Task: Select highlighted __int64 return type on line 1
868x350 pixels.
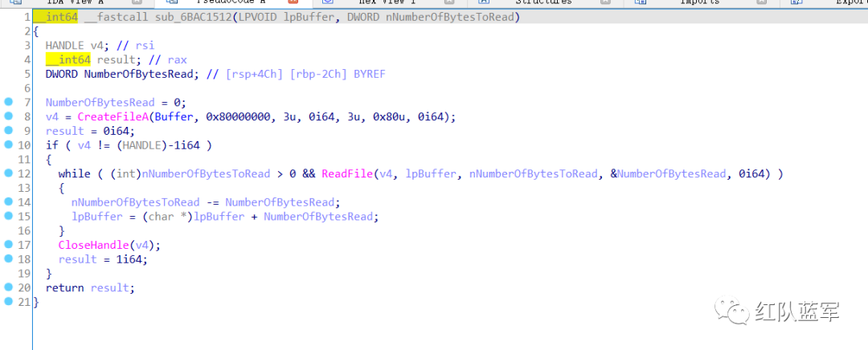Action: click(58, 17)
